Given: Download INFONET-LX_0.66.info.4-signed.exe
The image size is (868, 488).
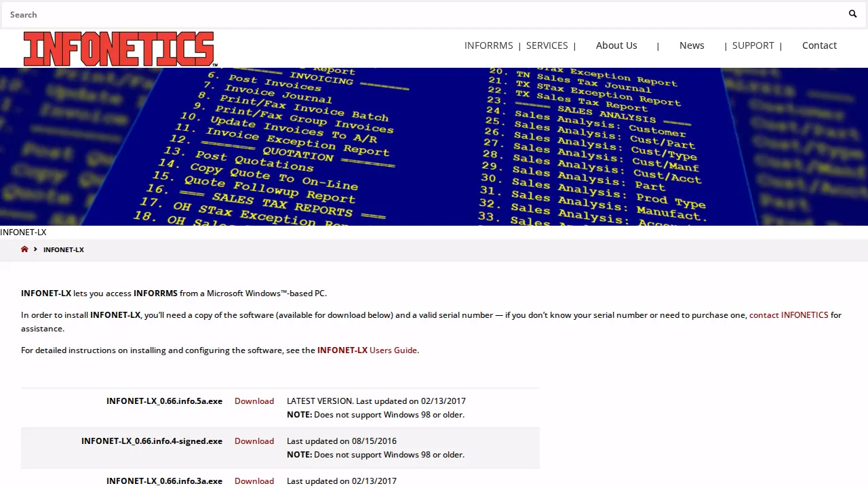Looking at the screenshot, I should point(254,441).
